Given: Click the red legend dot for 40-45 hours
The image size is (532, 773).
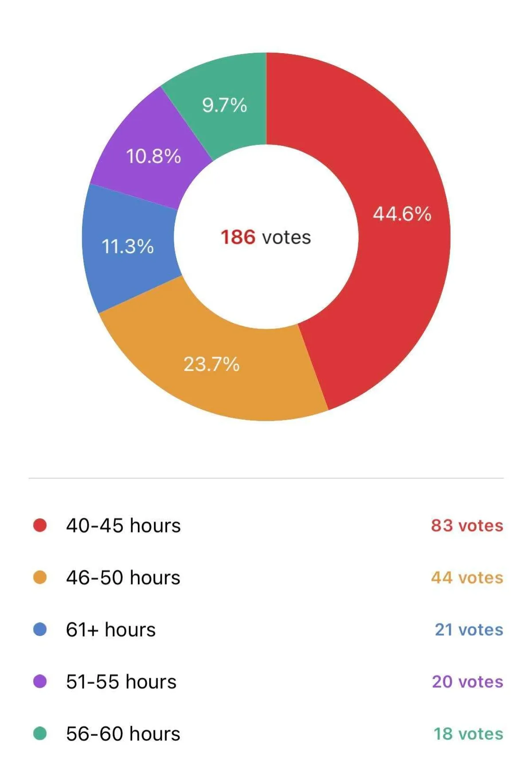Looking at the screenshot, I should (40, 525).
